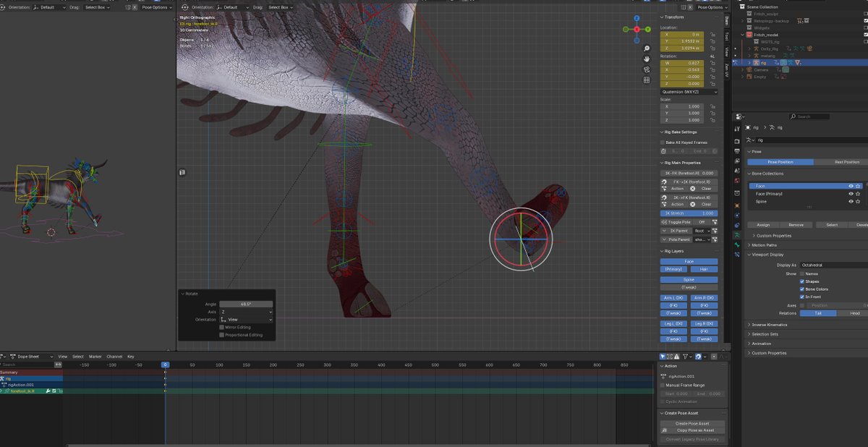Enable the Mirror Editing checkbox

tap(222, 327)
